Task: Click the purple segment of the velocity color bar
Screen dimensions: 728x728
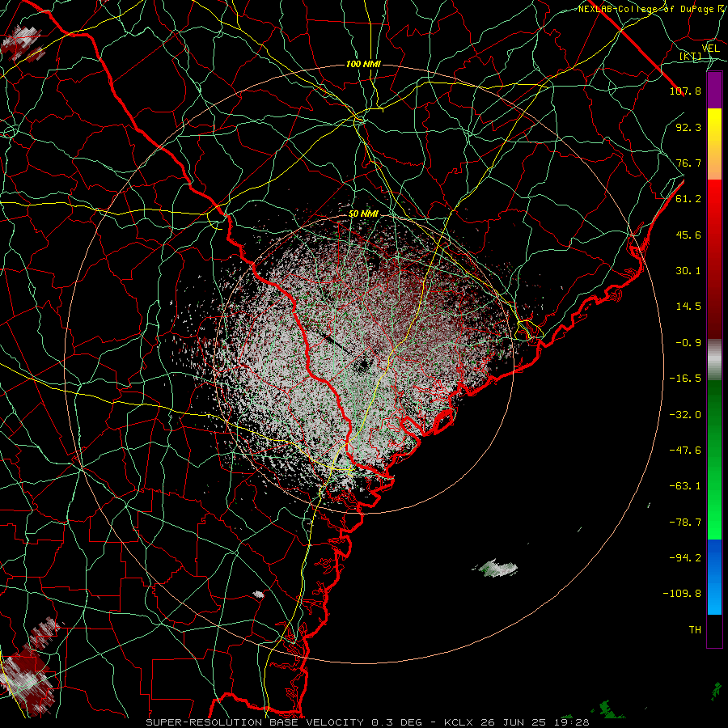Action: (714, 91)
